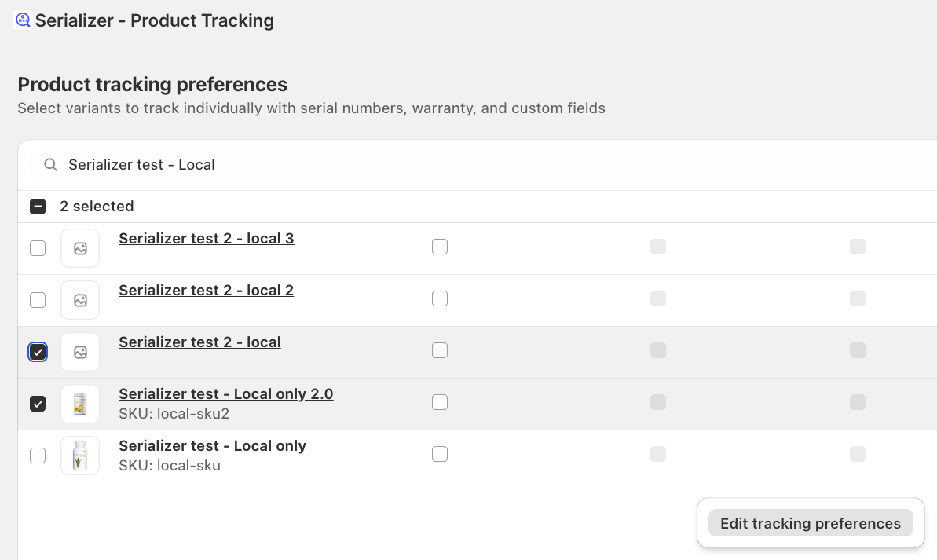This screenshot has height=560, width=937.
Task: Select row checkbox for Serializer test 2 - local 2
Action: point(38,300)
